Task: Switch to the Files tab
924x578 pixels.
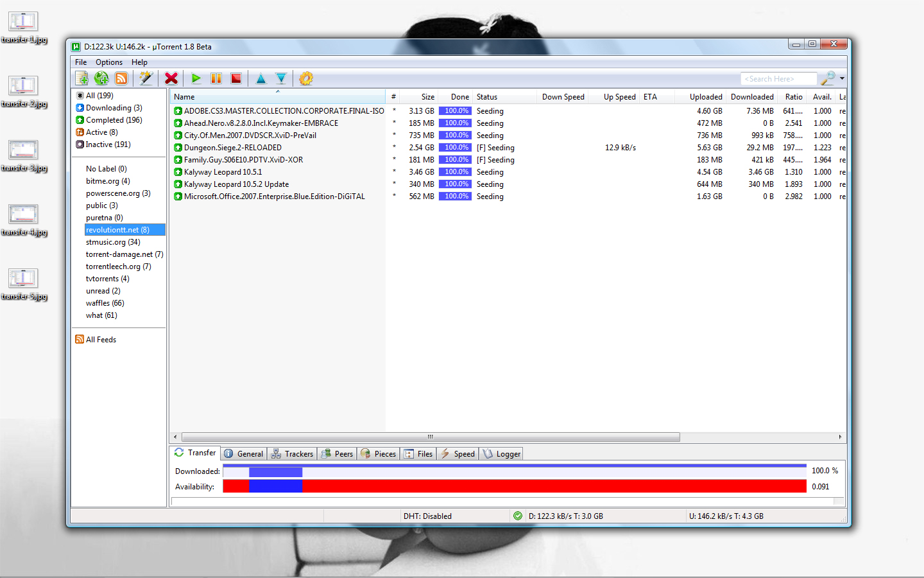Action: (x=418, y=454)
